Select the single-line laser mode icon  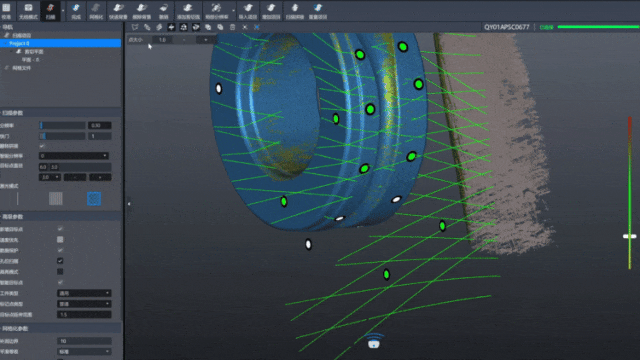pos(18,199)
